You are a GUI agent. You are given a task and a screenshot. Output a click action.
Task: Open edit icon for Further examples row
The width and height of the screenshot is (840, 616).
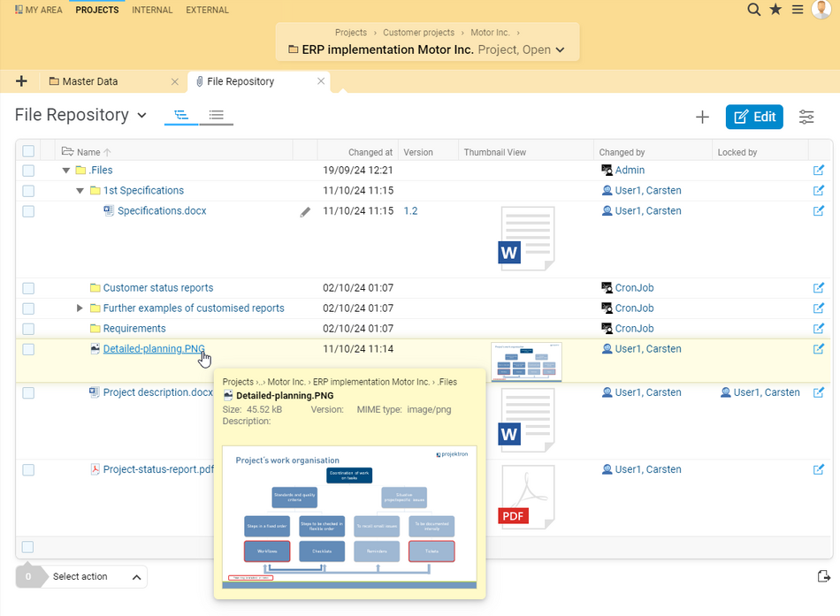pos(818,308)
